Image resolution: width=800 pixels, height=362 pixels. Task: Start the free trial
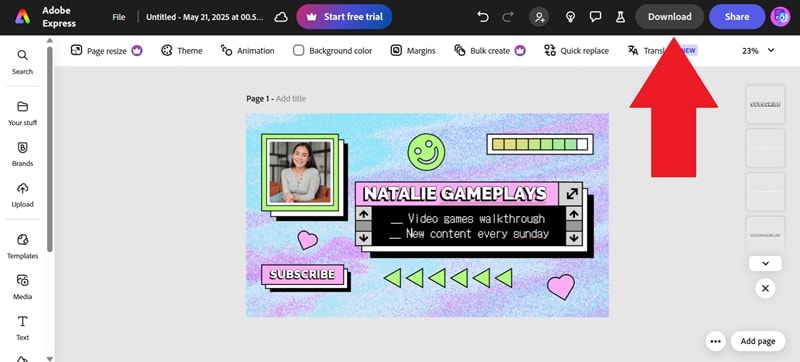click(x=344, y=17)
